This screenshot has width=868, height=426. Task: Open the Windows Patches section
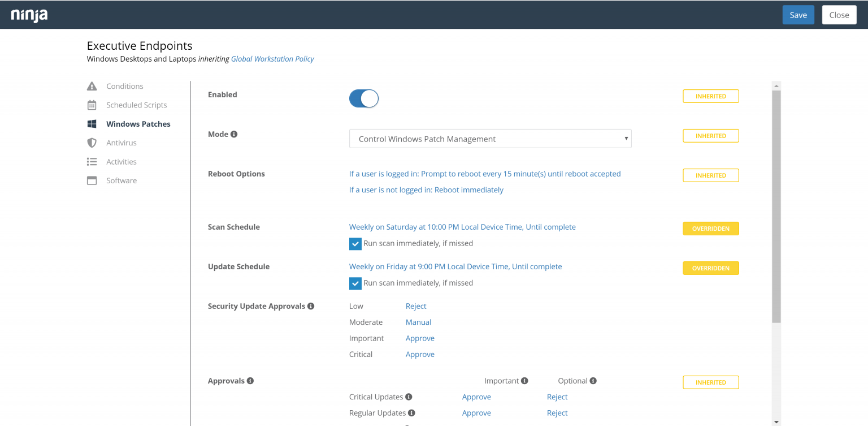tap(138, 124)
